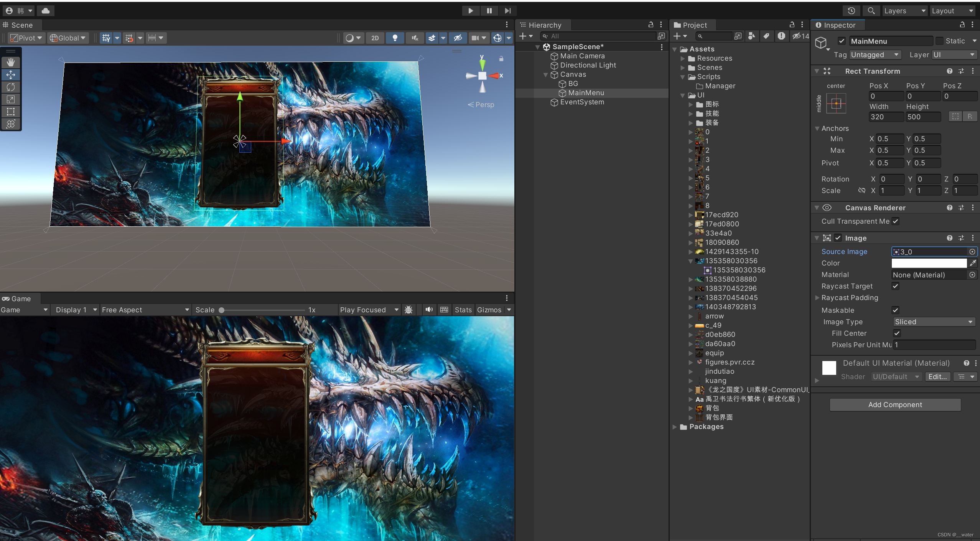The height and width of the screenshot is (541, 980).
Task: Adjust the Game view Scale slider
Action: [262, 310]
